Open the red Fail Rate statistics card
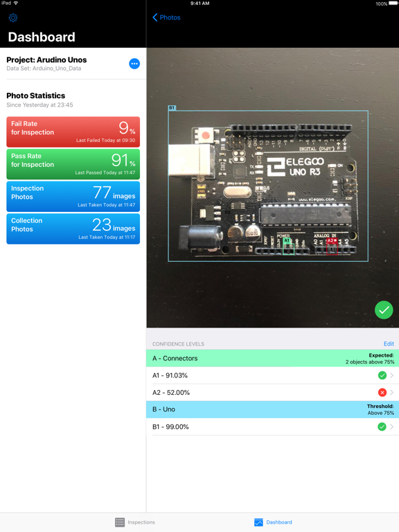This screenshot has height=532, width=399. point(73,132)
